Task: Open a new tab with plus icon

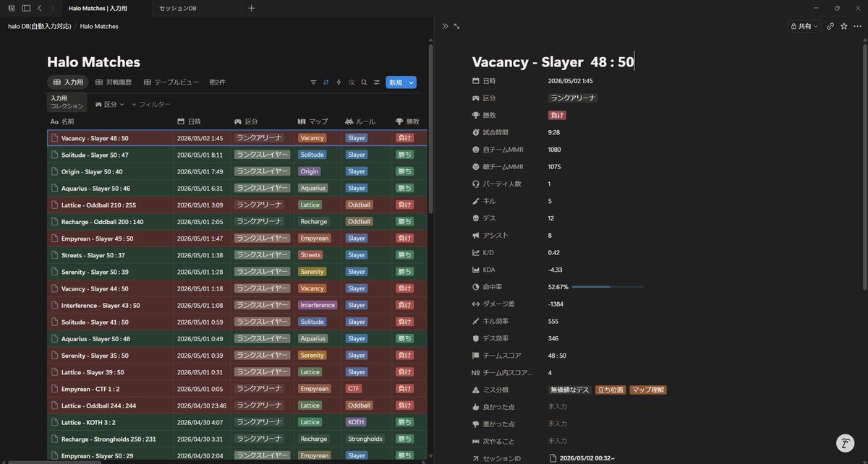Action: pos(251,8)
